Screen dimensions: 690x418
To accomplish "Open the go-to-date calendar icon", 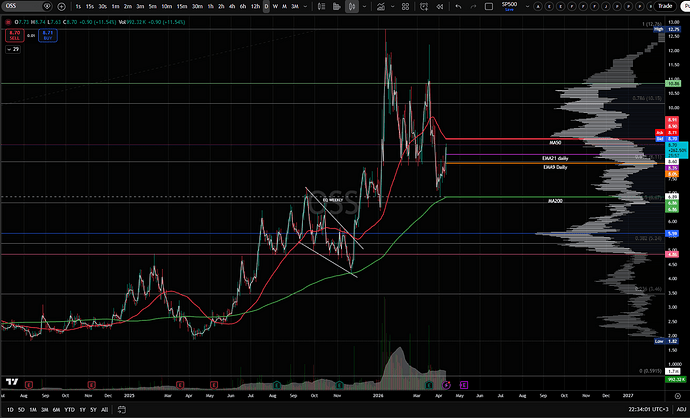I will [123, 409].
